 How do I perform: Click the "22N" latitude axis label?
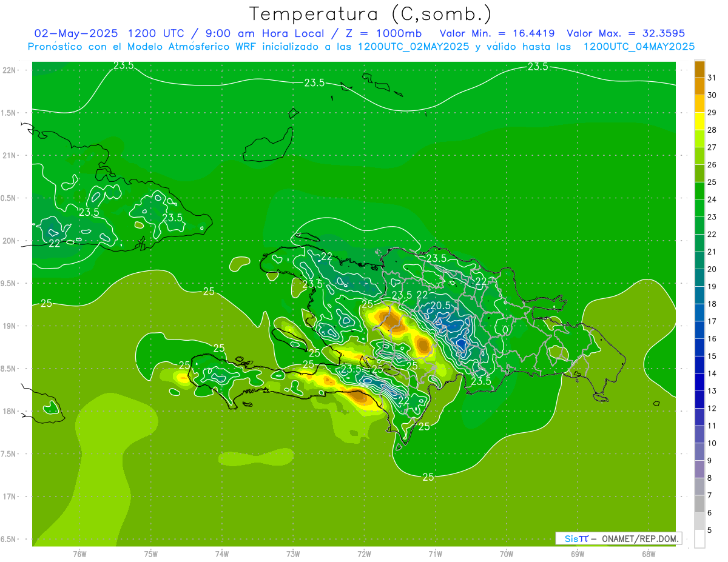[8, 70]
